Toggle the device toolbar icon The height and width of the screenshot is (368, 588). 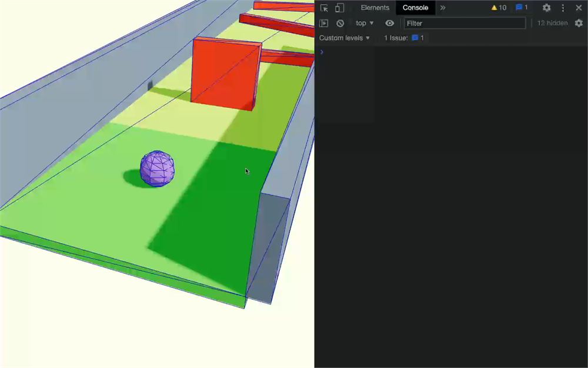pyautogui.click(x=339, y=8)
